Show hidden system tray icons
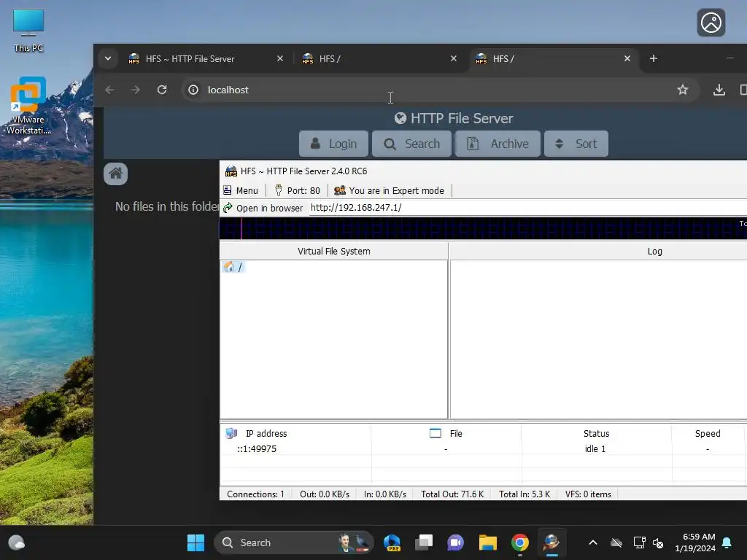This screenshot has height=560, width=747. (593, 542)
